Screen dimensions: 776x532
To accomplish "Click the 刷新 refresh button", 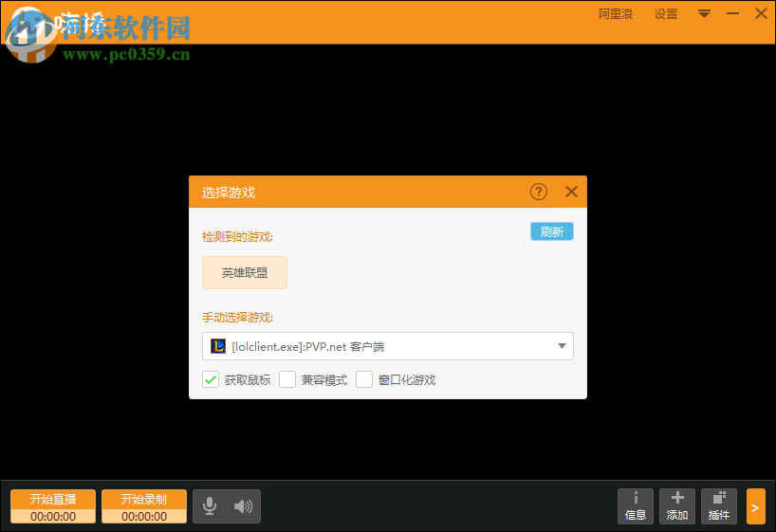I will tap(552, 231).
